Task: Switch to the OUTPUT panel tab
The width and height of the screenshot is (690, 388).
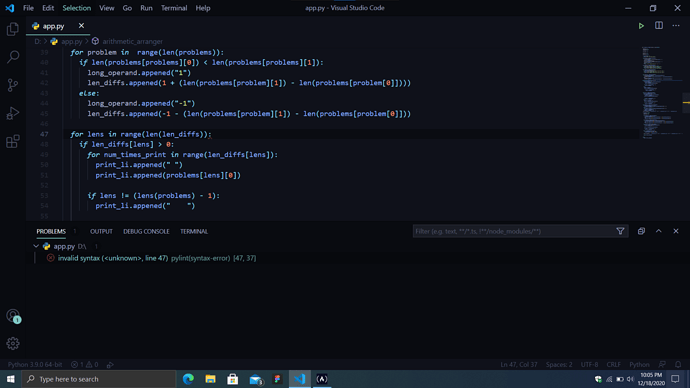Action: coord(101,231)
